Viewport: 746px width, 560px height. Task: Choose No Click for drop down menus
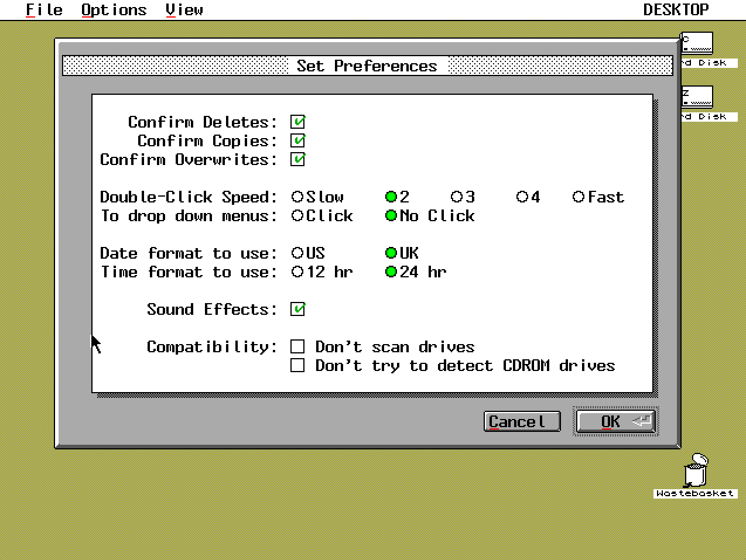pyautogui.click(x=430, y=215)
